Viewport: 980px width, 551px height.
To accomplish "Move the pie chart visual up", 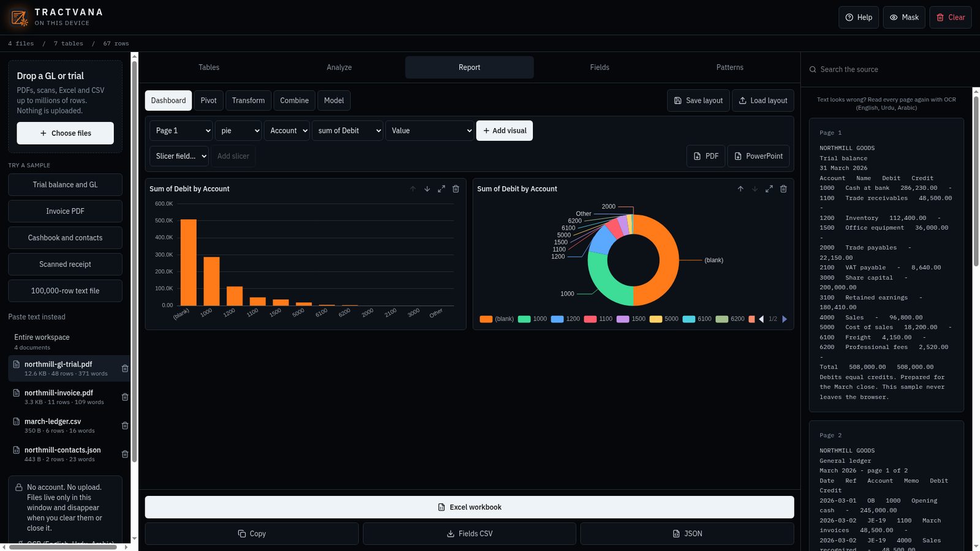I will coord(741,189).
